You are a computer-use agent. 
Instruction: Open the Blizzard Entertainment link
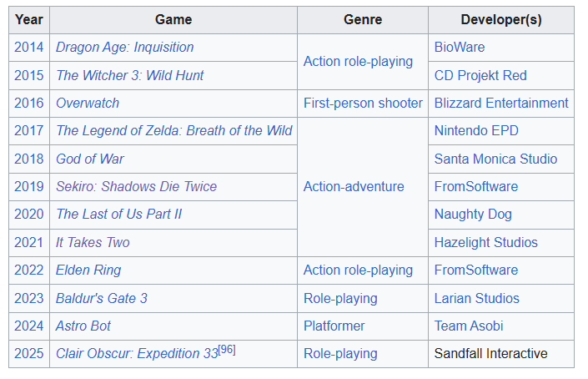coord(501,104)
